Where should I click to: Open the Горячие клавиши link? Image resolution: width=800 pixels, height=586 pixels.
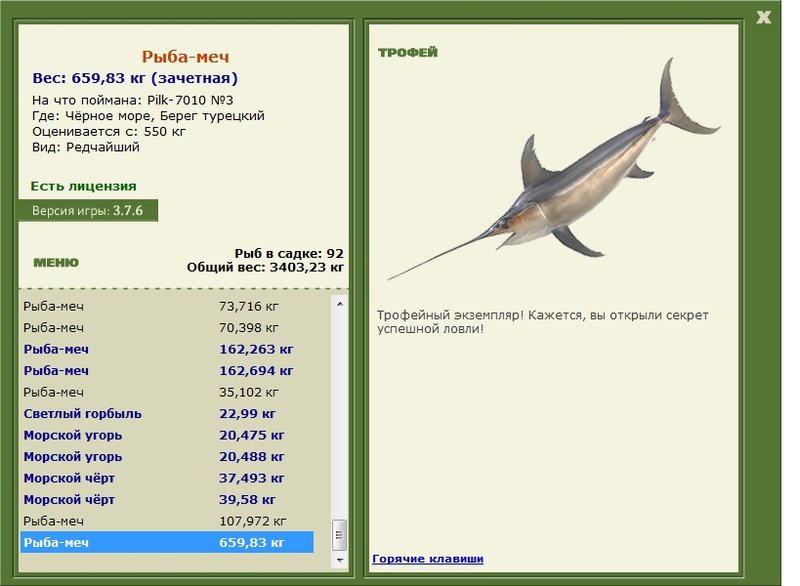428,558
